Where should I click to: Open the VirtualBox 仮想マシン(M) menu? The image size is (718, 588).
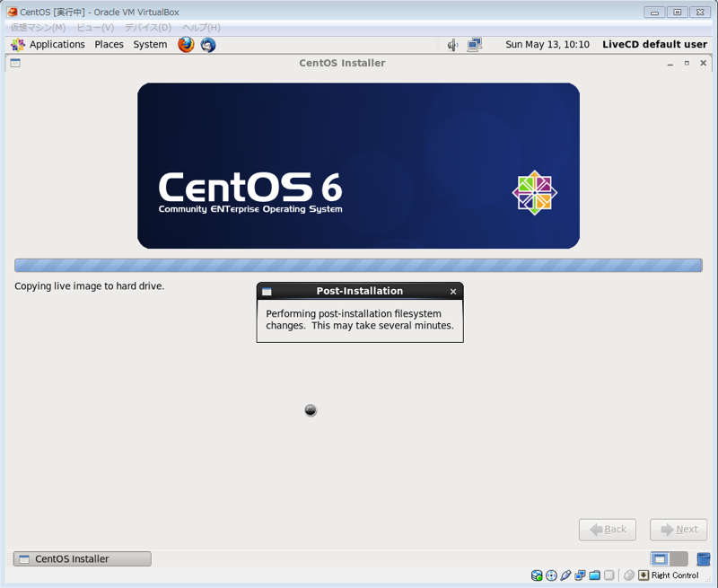tap(38, 28)
